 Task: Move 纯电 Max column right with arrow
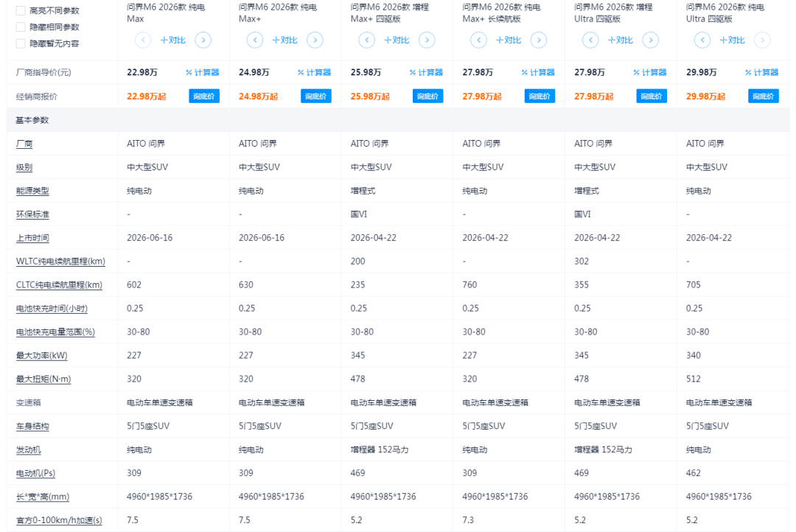pos(203,40)
